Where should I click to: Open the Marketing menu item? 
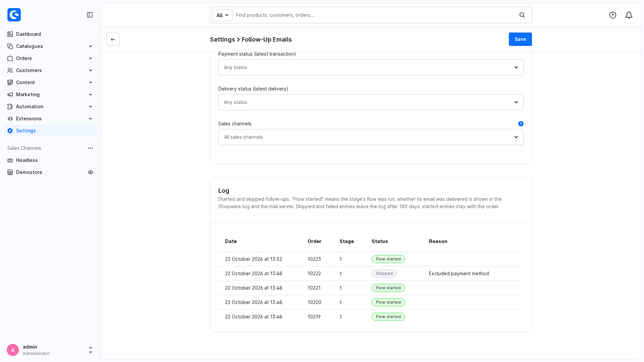(x=50, y=95)
